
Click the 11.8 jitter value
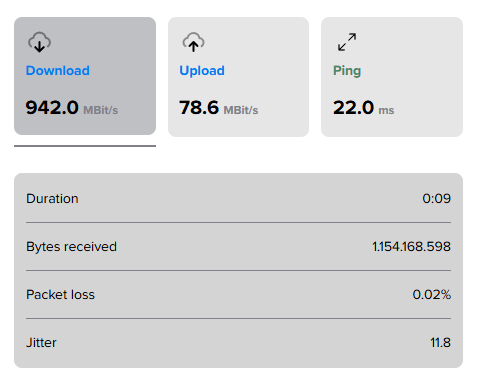441,343
